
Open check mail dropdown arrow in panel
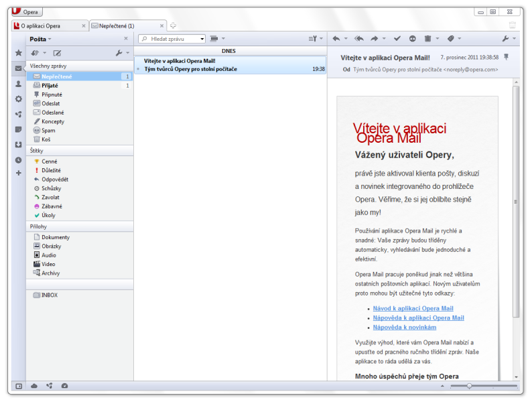point(44,53)
